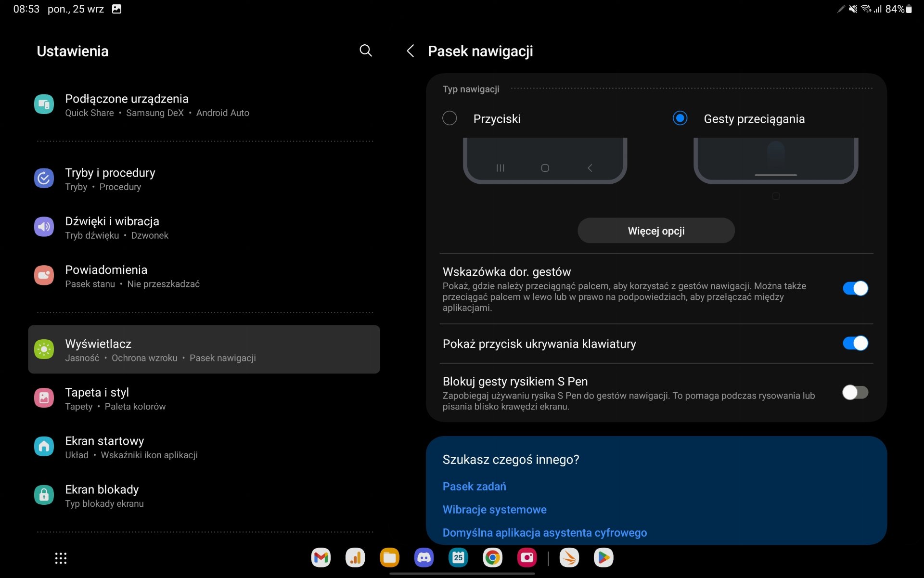Open search in Ustawienia

[x=366, y=51]
